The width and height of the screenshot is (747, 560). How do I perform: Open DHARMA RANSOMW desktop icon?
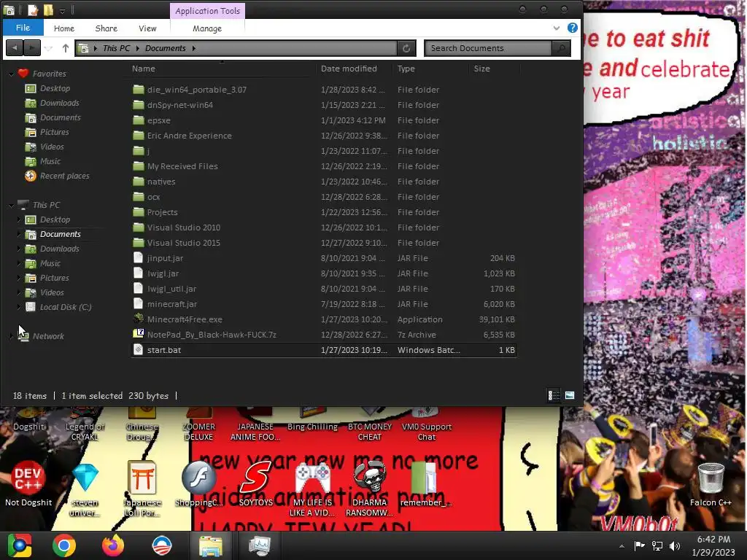click(x=370, y=489)
